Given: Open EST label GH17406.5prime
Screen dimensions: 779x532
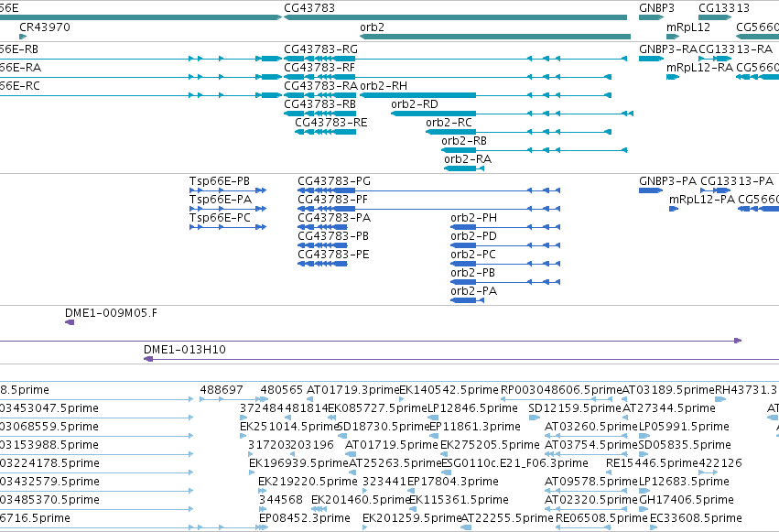Looking at the screenshot, I should click(x=687, y=500).
